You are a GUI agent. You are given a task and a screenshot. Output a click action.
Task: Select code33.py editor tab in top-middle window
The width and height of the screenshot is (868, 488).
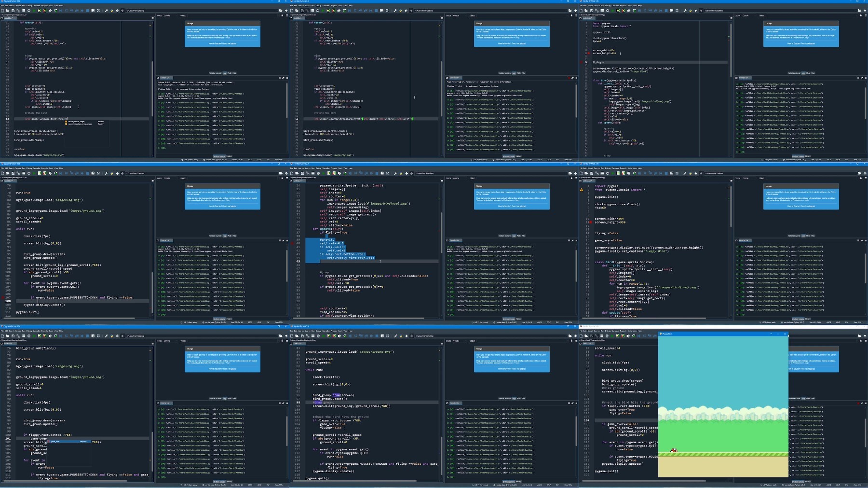[x=298, y=18]
